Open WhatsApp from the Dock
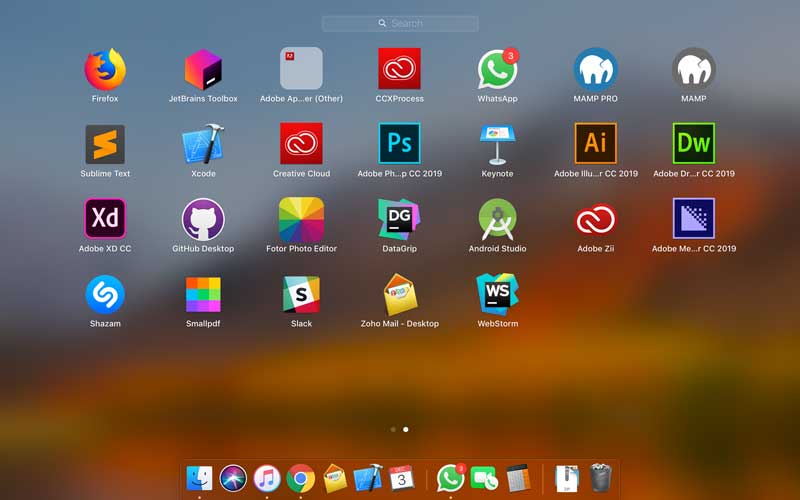Viewport: 800px width, 500px height. click(451, 478)
